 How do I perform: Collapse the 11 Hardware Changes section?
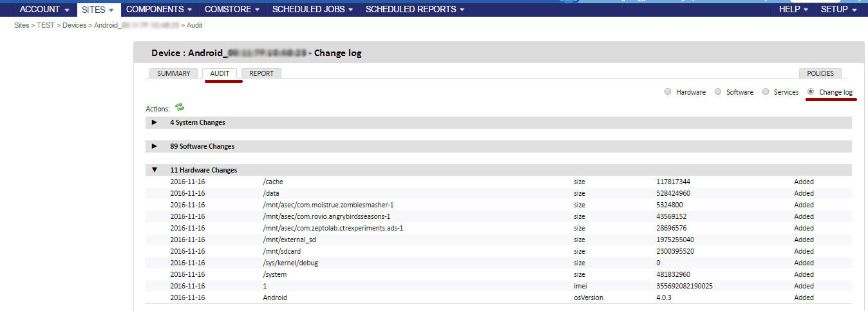click(x=155, y=170)
